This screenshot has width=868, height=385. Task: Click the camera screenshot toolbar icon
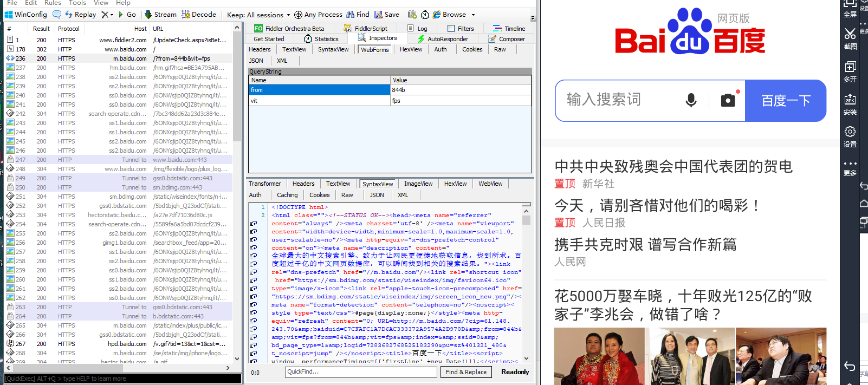pyautogui.click(x=412, y=15)
